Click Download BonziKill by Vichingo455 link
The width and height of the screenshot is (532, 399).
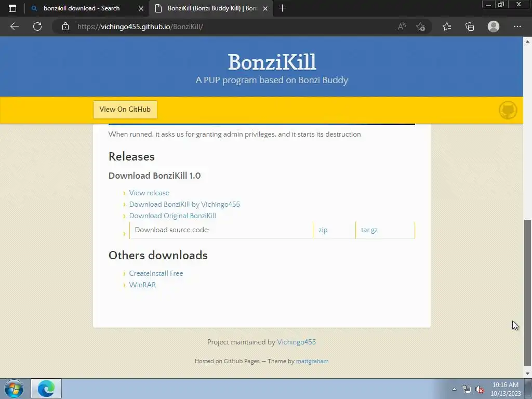point(184,204)
